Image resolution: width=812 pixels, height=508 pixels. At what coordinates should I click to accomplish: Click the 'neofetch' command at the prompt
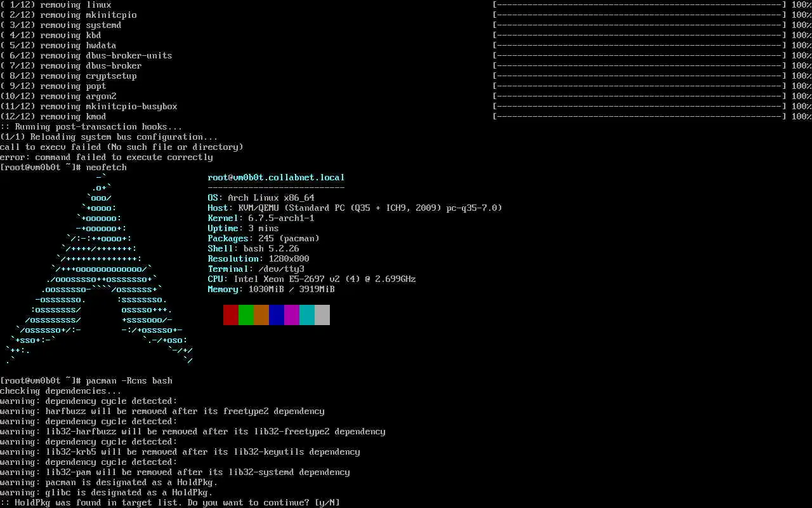coord(107,168)
